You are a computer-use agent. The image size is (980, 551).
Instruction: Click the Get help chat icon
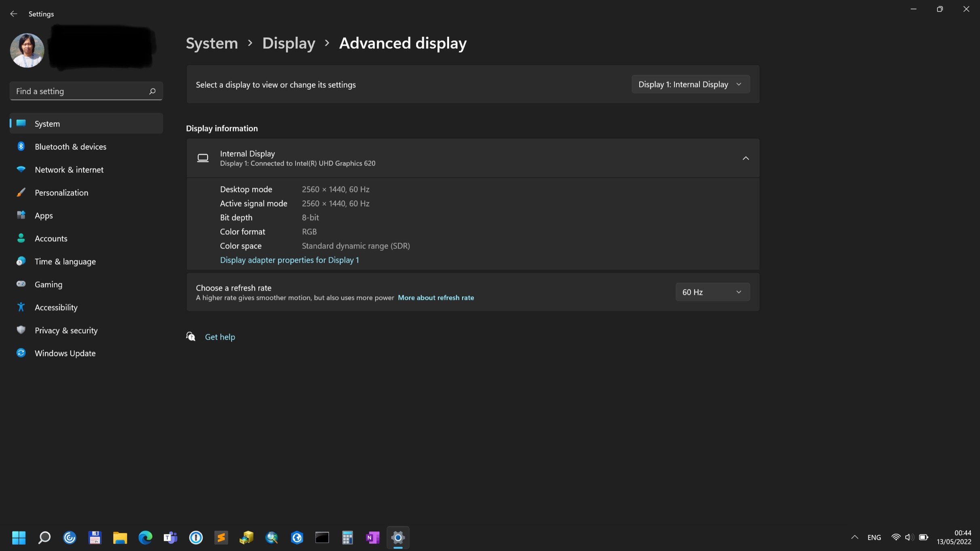191,336
